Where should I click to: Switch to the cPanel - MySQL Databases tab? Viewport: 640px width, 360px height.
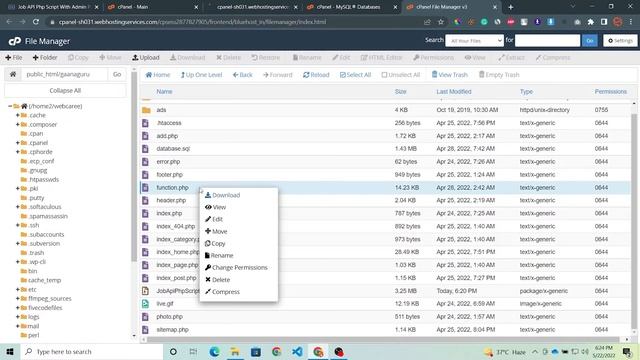[x=349, y=7]
